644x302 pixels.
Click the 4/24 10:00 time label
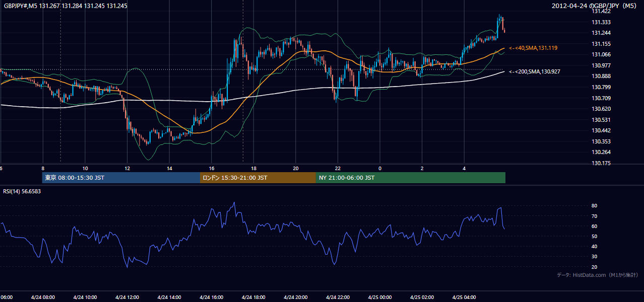[85, 297]
